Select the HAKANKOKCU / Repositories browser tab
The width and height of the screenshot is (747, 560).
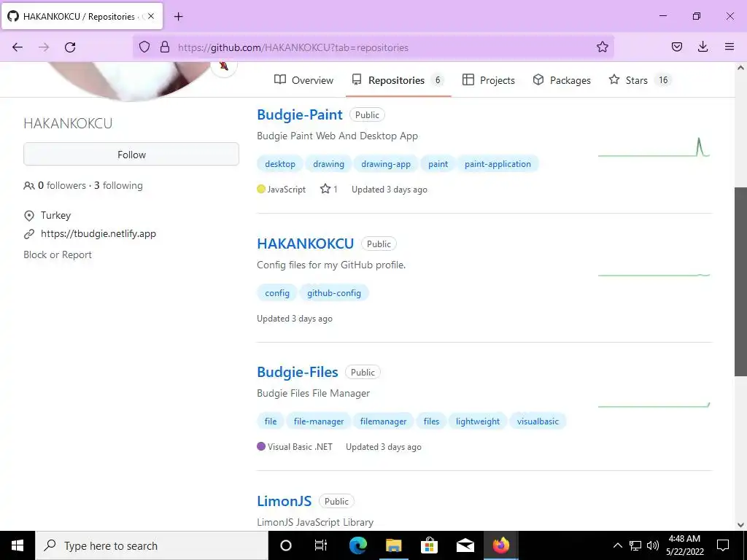coord(82,16)
